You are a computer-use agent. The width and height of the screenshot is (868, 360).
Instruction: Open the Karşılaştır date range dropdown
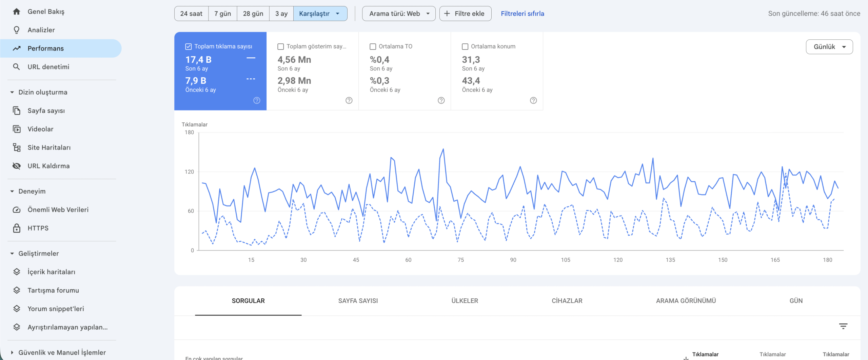(320, 14)
